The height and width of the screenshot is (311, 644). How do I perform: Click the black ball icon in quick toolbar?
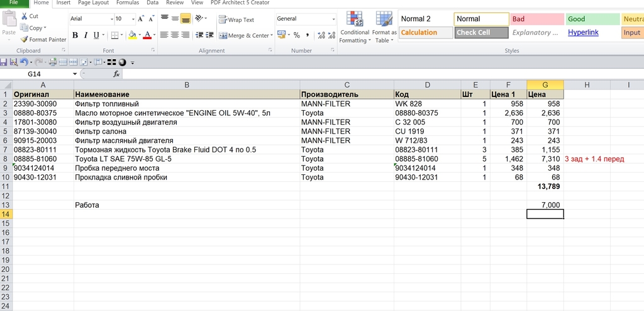click(122, 62)
